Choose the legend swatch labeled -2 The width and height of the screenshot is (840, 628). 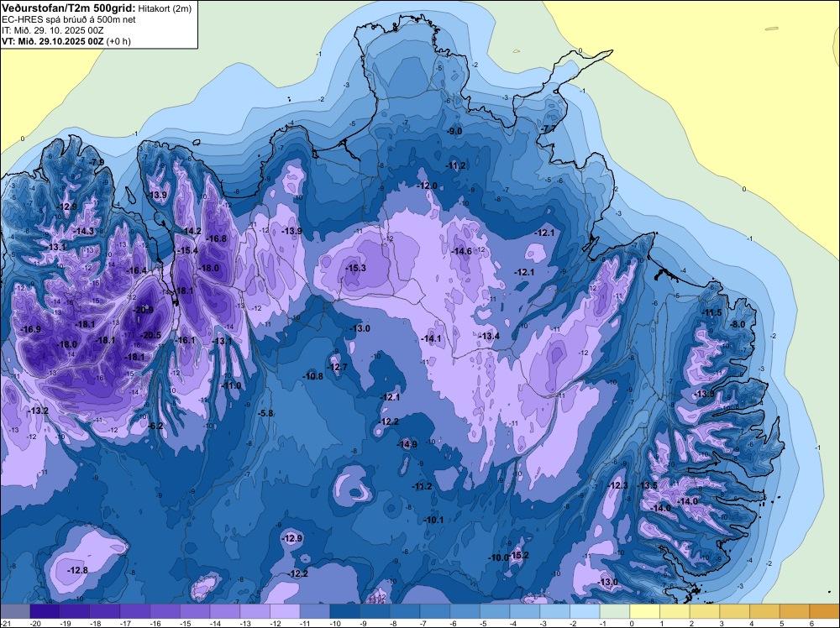(585, 611)
